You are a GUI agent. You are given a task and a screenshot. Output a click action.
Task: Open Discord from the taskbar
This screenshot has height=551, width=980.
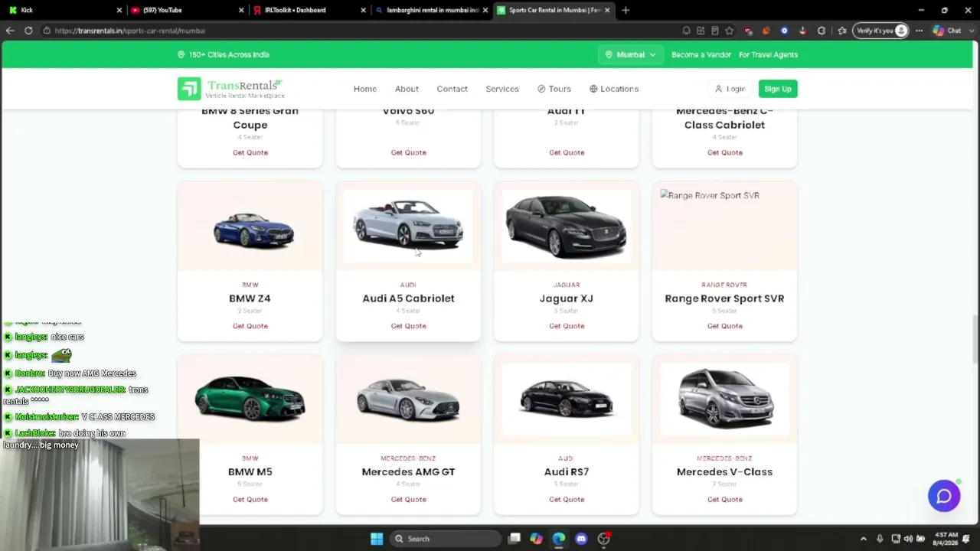coord(581,539)
